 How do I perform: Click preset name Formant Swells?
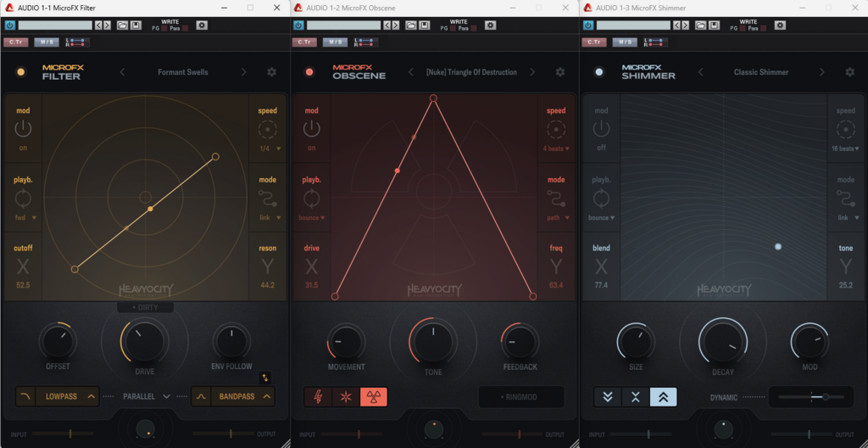183,72
